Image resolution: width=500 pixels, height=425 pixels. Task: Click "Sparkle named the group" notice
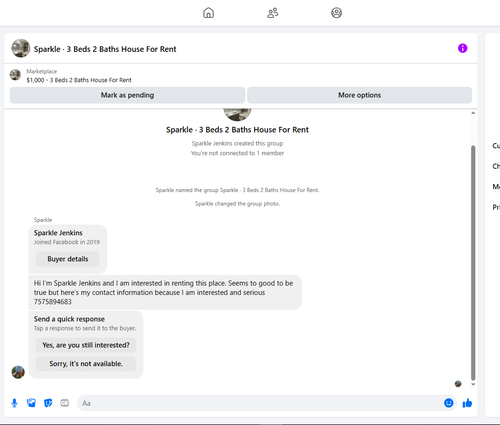click(x=237, y=190)
